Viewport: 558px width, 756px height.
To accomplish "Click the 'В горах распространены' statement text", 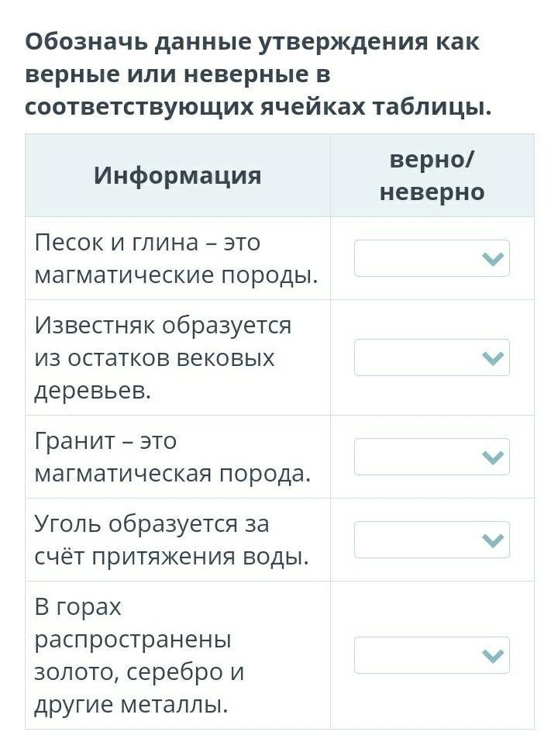I will 139,656.
